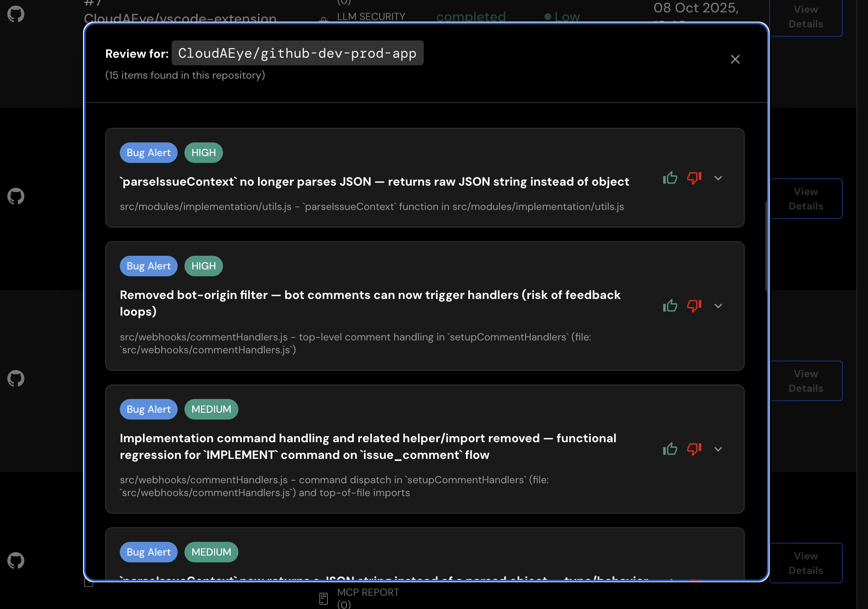Image resolution: width=868 pixels, height=609 pixels.
Task: Close the review dialog
Action: coord(735,59)
